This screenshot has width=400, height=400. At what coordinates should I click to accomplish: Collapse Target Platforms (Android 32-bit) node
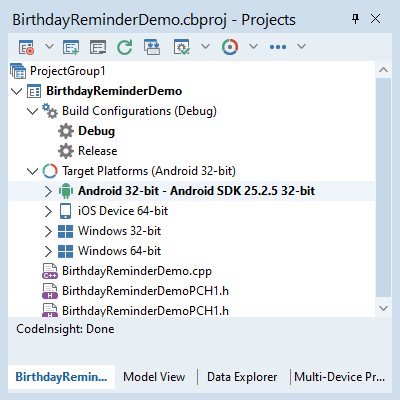[32, 171]
